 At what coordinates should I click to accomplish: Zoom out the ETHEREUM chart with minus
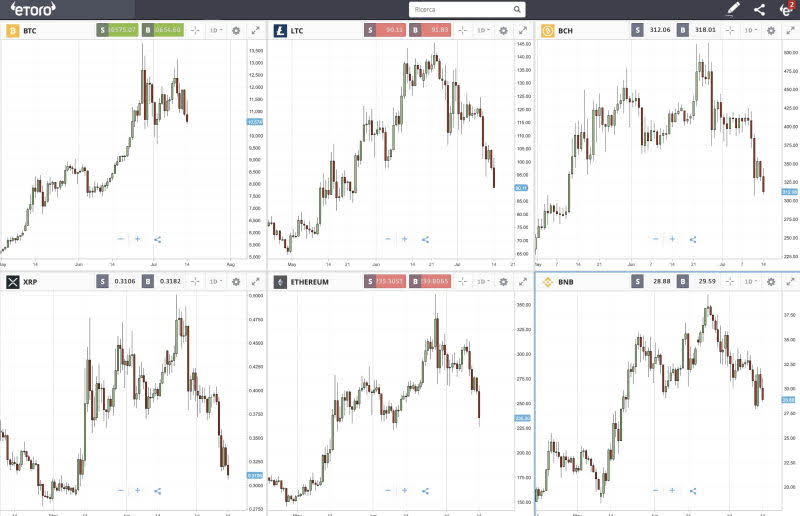pos(388,491)
